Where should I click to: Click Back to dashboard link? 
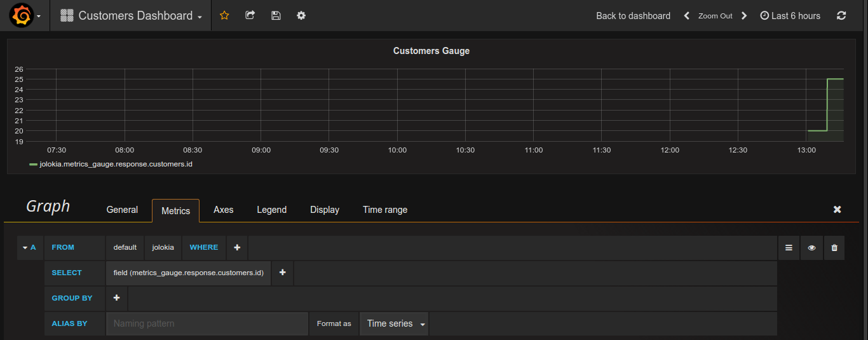[633, 16]
